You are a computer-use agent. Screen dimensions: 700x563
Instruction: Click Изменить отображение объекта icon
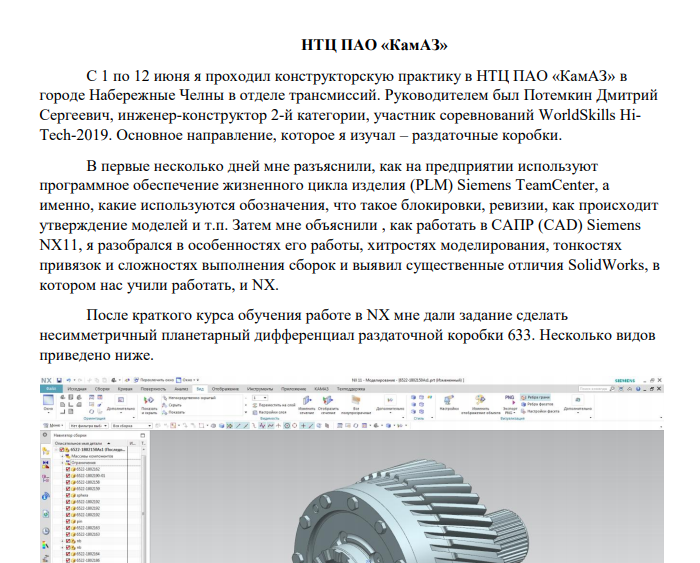[x=480, y=405]
